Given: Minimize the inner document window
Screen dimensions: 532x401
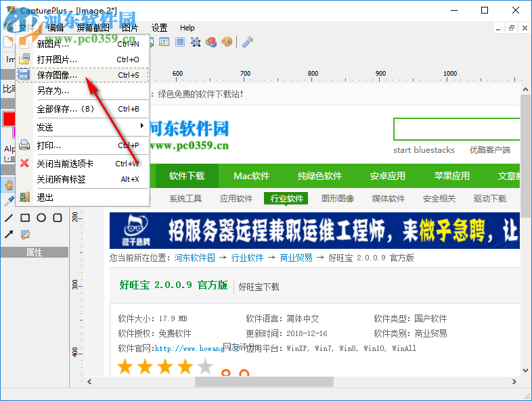Looking at the screenshot, I should pyautogui.click(x=498, y=28).
